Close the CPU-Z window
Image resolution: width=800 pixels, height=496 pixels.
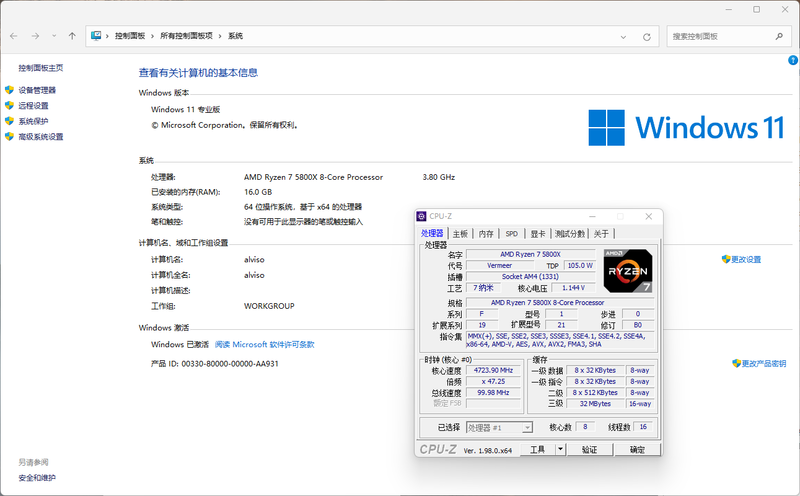coord(648,216)
